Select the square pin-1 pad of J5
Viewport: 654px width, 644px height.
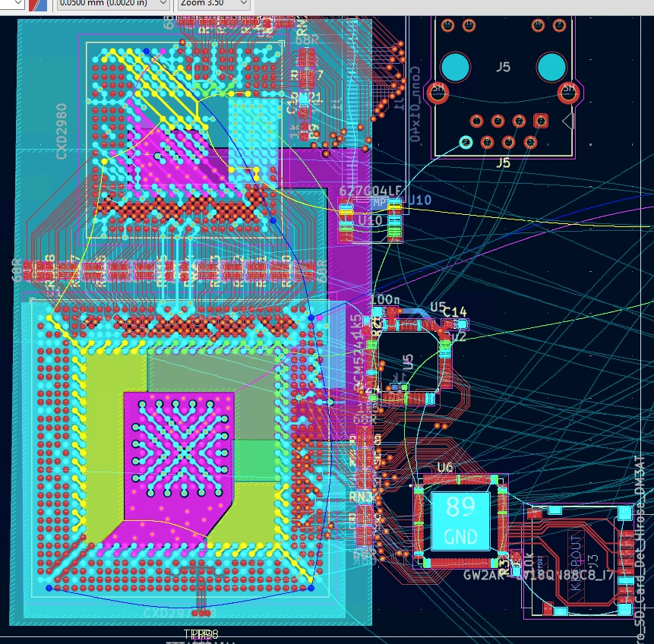point(541,121)
